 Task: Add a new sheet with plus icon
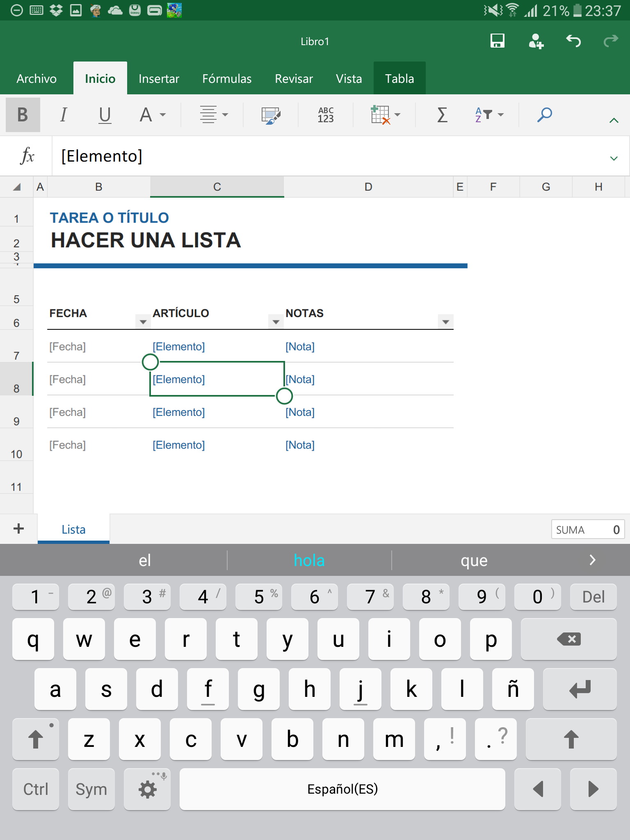pos(18,529)
